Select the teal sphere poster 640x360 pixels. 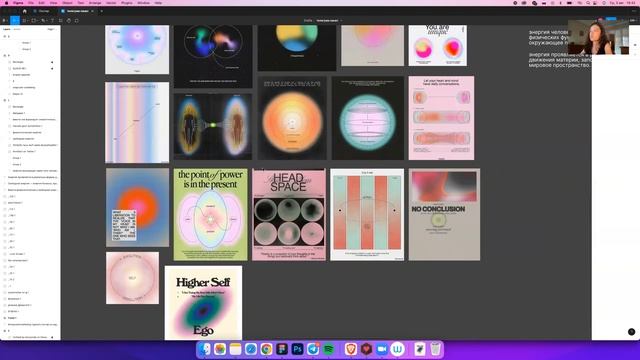coord(368,118)
